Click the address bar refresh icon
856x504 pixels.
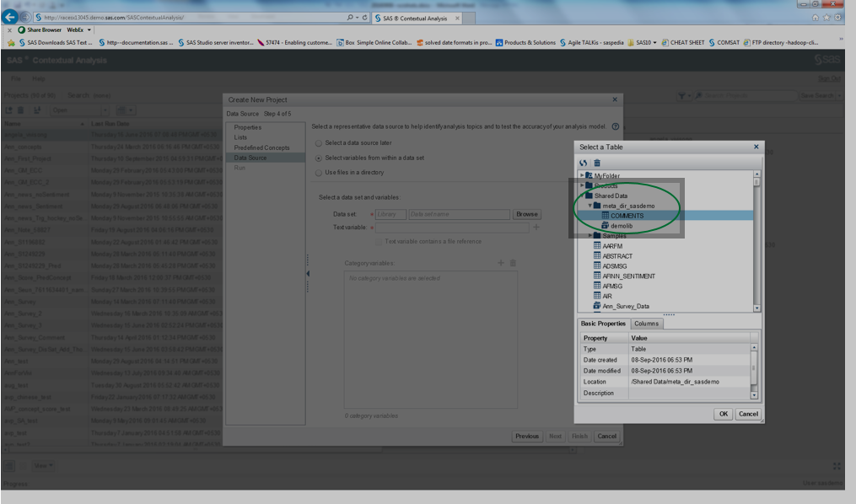tap(364, 18)
